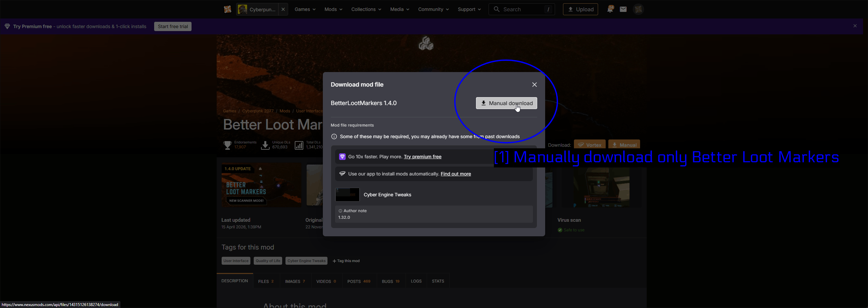Viewport: 868px width, 308px height.
Task: Click the diamond icon beside Go 10x faster
Action: (x=342, y=157)
